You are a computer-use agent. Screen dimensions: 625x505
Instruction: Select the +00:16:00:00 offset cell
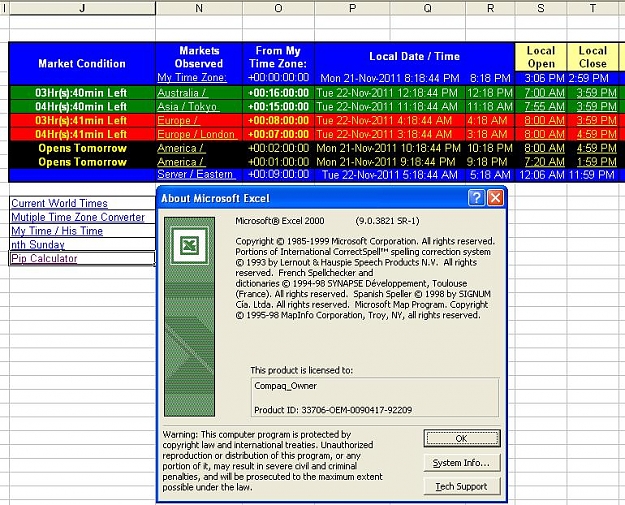[278, 93]
